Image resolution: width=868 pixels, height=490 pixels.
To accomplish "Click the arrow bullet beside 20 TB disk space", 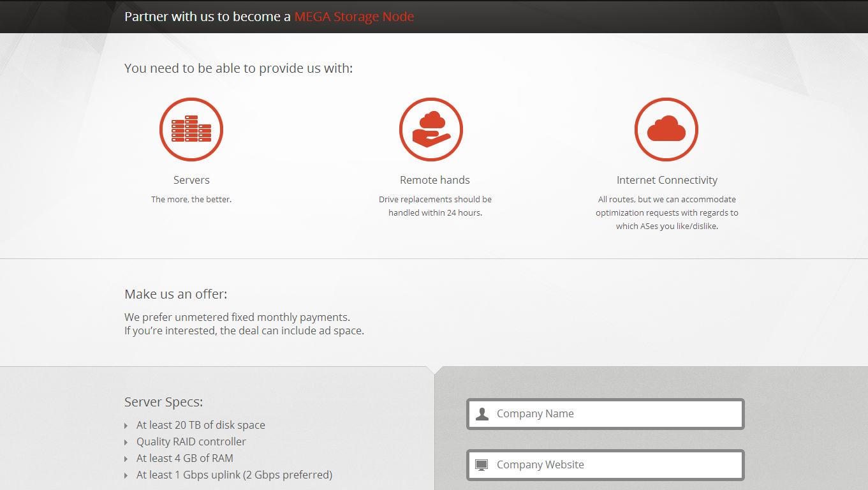I will point(126,426).
